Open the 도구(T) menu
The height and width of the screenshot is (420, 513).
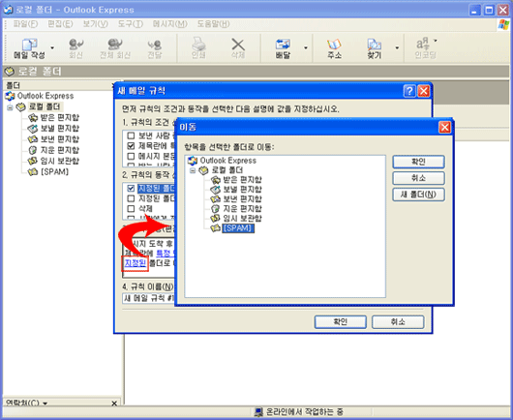point(131,24)
